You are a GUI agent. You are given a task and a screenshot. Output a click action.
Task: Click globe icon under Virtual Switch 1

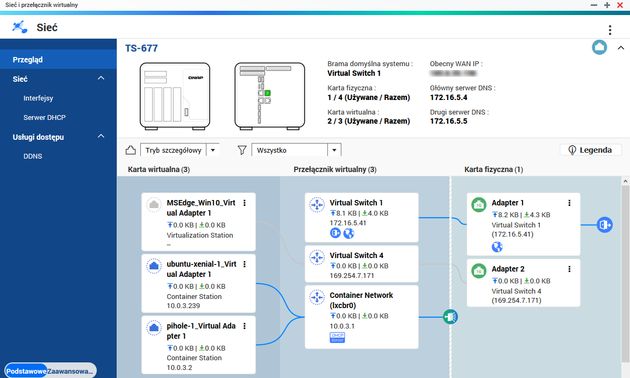tap(348, 233)
